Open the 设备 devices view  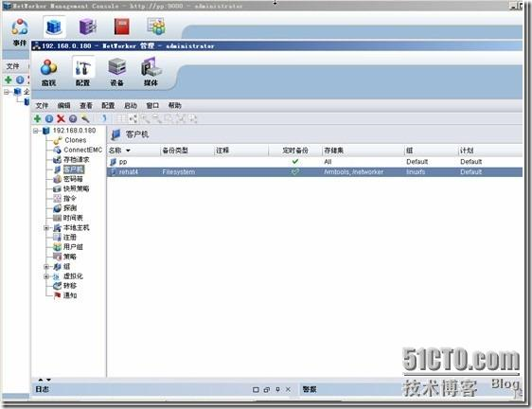(116, 72)
